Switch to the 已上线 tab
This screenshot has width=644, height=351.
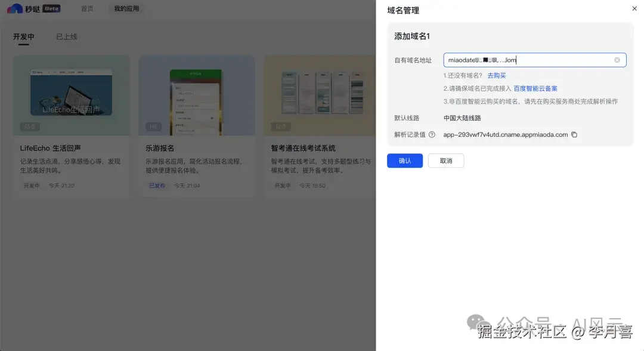(67, 36)
